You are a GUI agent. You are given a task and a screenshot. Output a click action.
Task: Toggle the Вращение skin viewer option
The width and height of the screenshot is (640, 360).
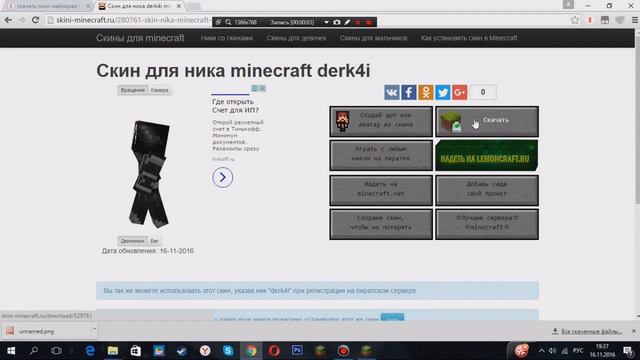click(133, 90)
